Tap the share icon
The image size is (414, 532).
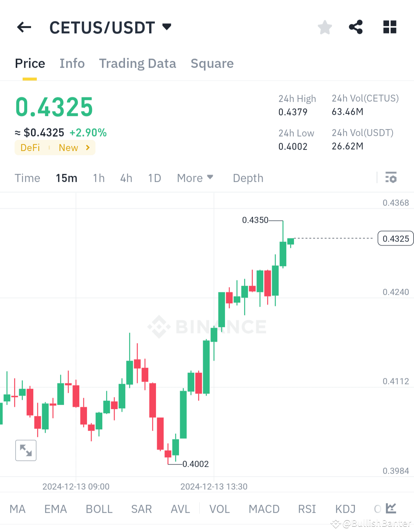pos(356,27)
